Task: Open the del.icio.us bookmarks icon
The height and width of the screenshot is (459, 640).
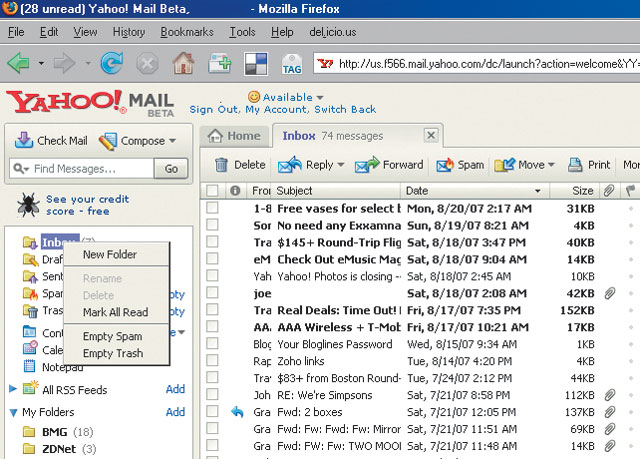Action: click(256, 64)
